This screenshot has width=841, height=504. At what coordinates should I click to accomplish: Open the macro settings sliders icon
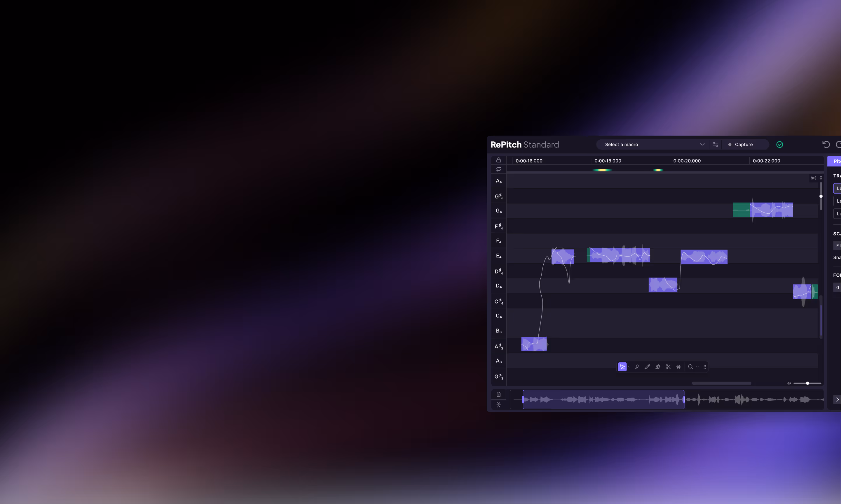point(715,144)
